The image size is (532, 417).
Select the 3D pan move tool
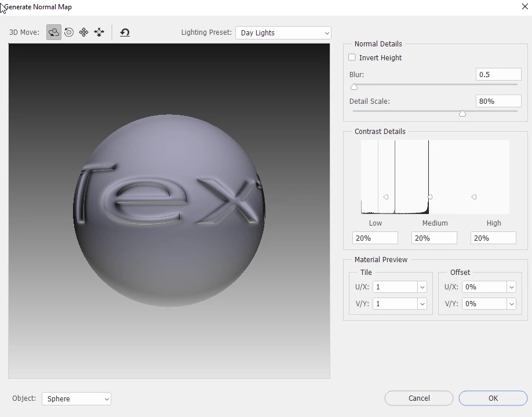coord(83,32)
